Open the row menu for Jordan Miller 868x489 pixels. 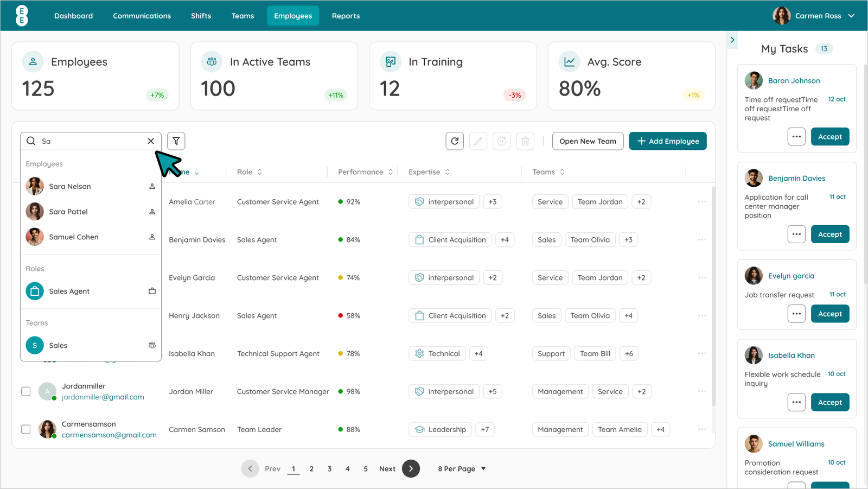pos(702,392)
